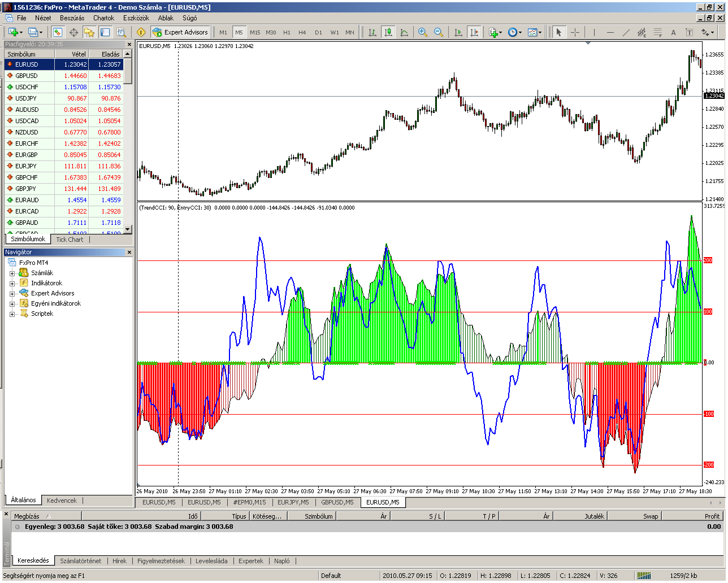This screenshot has height=583, width=728.
Task: Open the Eszközök menu
Action: [136, 18]
